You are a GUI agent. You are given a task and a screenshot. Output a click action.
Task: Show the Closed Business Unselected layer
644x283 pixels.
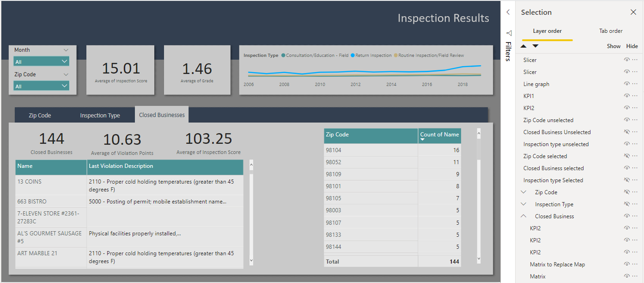tap(626, 132)
